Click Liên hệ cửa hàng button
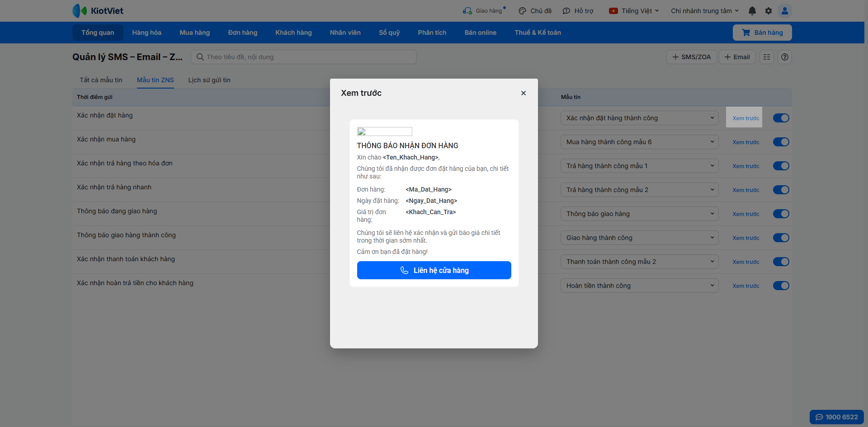The height and width of the screenshot is (427, 868). (x=434, y=270)
